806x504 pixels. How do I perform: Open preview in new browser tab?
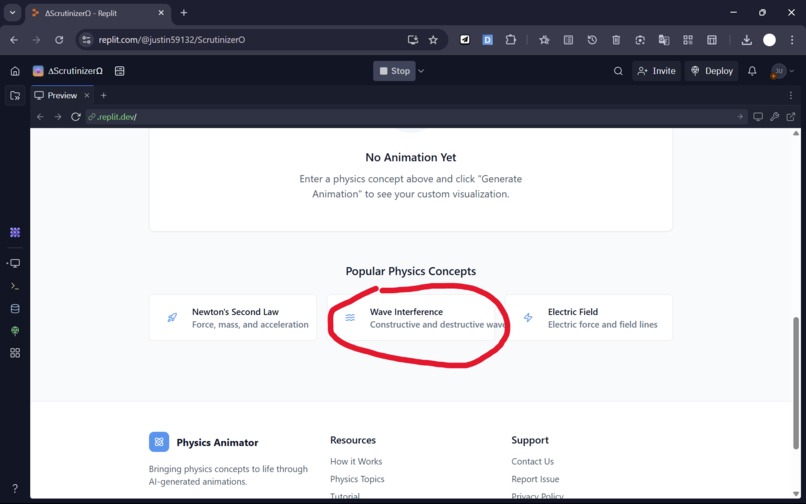coord(791,117)
